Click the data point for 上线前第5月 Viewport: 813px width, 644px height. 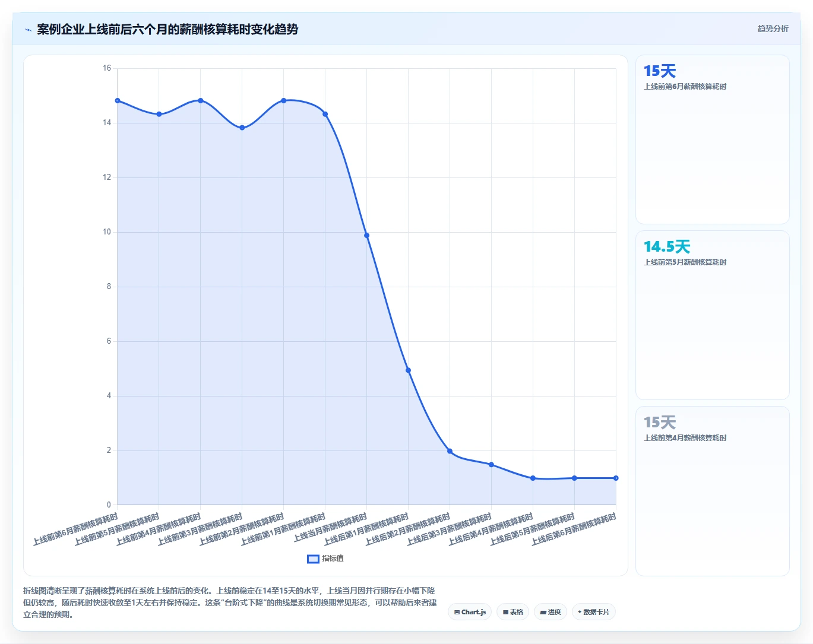pyautogui.click(x=159, y=115)
